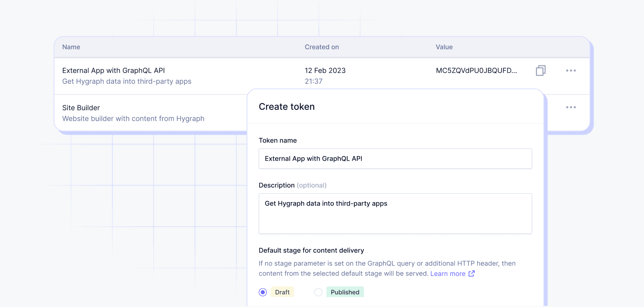Open more options for Site Builder token
644x307 pixels.
pyautogui.click(x=571, y=107)
